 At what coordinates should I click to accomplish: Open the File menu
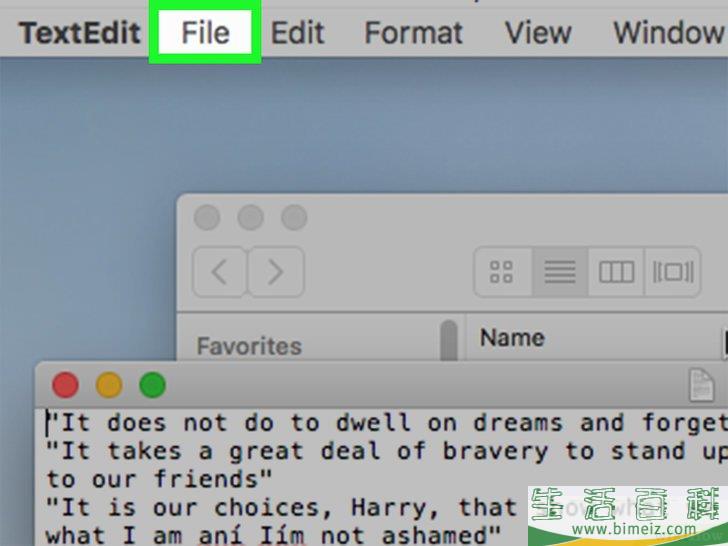pos(205,33)
